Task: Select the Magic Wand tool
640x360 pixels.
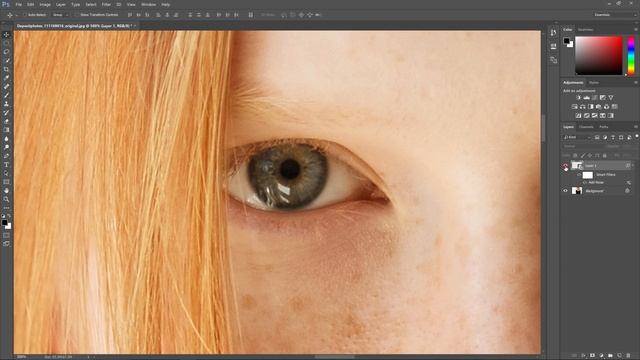Action: [6, 60]
